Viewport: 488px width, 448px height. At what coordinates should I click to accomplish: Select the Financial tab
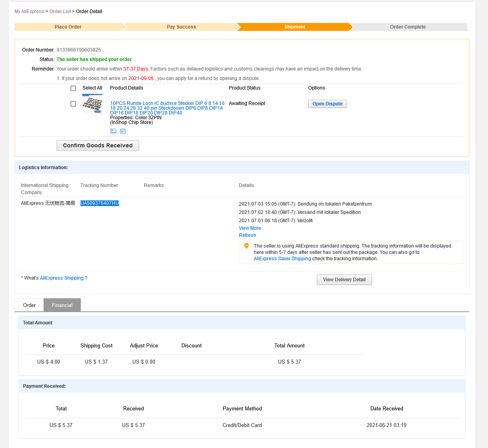click(x=62, y=305)
